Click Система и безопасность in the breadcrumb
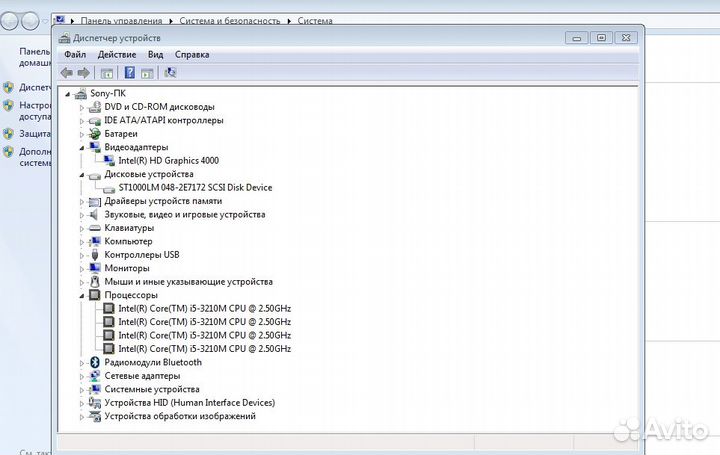Image resolution: width=720 pixels, height=455 pixels. point(230,20)
